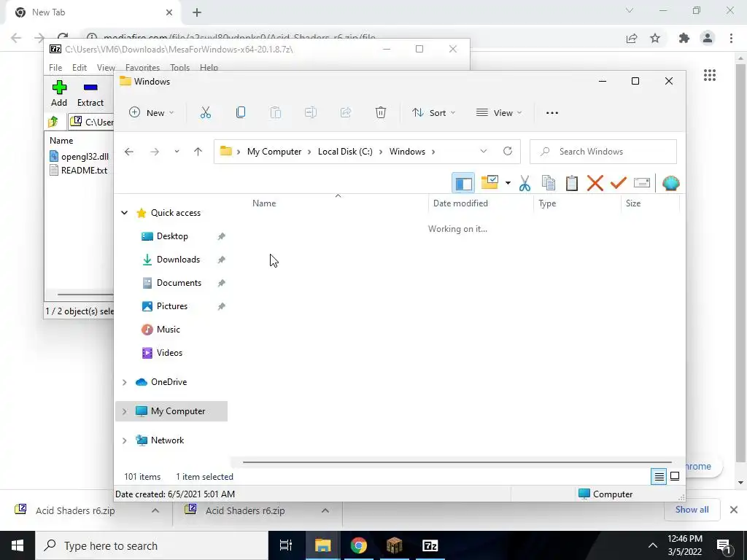Click the Copy pages icon in classic toolbar
This screenshot has height=560, width=747.
[x=549, y=183]
